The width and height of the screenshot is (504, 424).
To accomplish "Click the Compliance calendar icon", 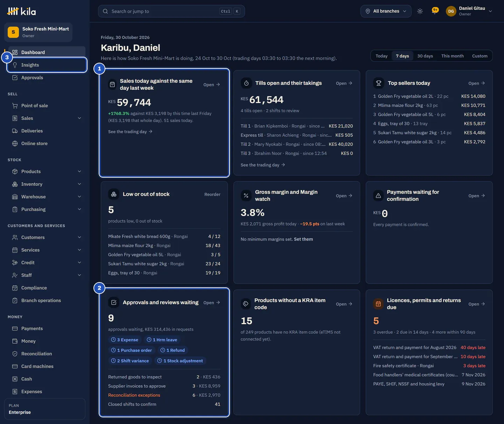I will (x=15, y=288).
